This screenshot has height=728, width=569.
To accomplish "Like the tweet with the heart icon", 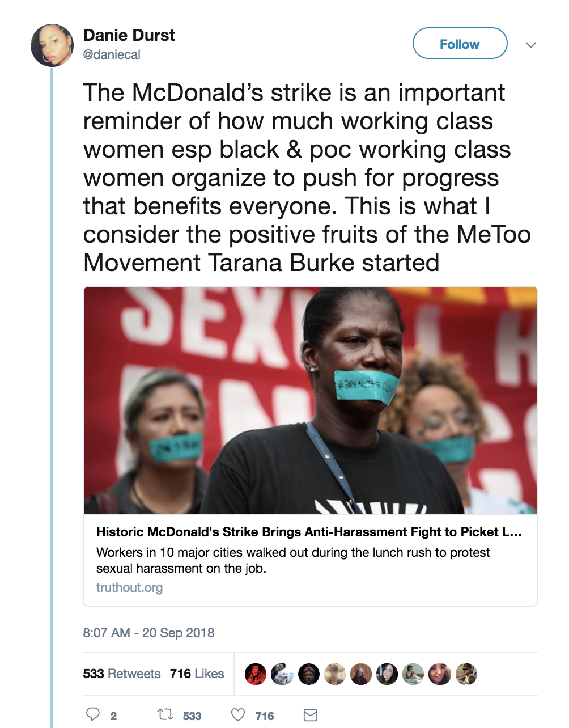I will pyautogui.click(x=238, y=714).
